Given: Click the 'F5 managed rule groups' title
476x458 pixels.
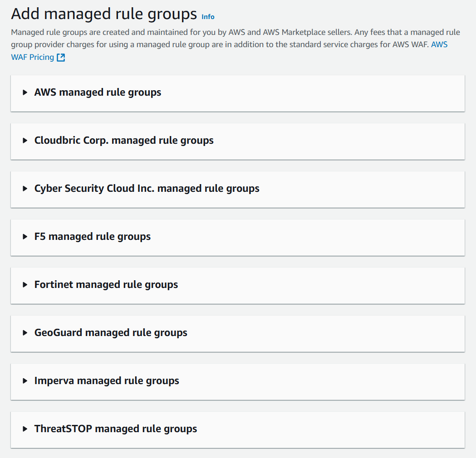Looking at the screenshot, I should click(x=93, y=237).
